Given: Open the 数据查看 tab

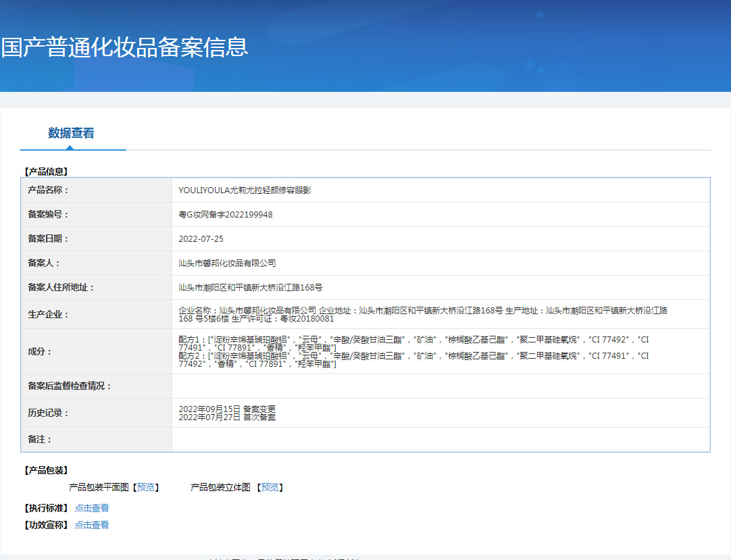Looking at the screenshot, I should [71, 133].
